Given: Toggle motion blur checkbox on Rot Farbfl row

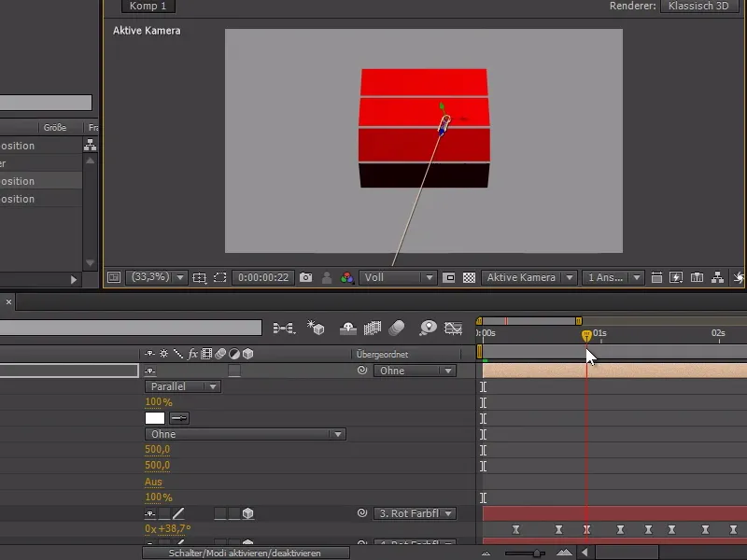Looking at the screenshot, I should tap(220, 513).
